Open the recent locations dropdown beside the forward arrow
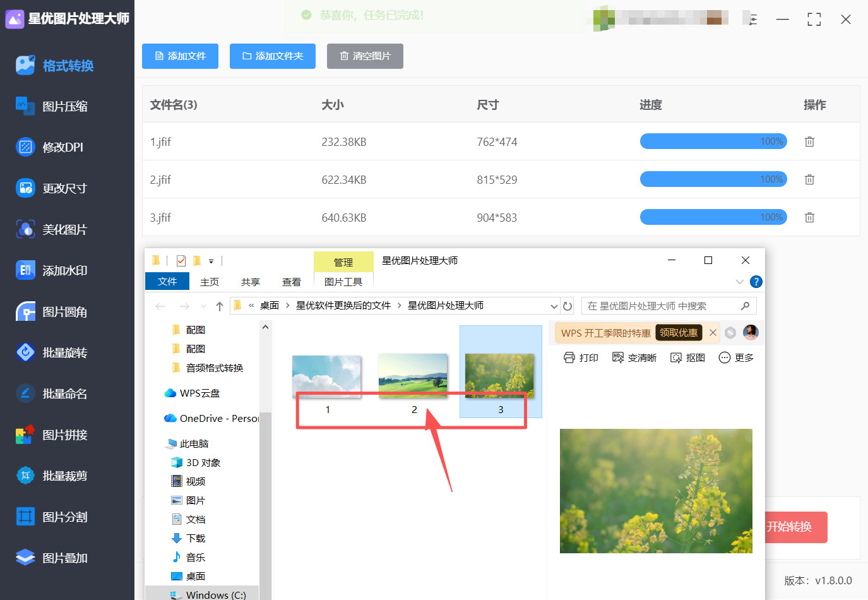The image size is (868, 600). pos(203,306)
